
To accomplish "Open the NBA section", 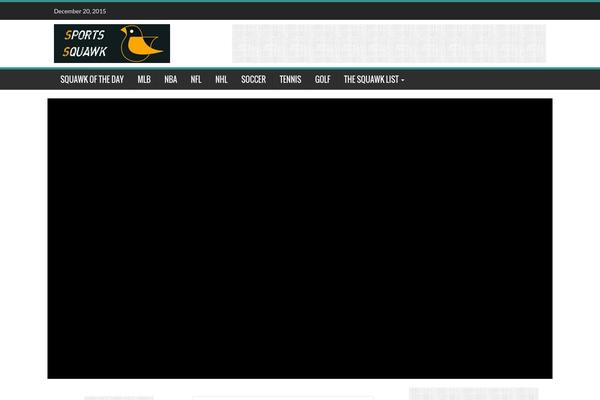I will tap(171, 80).
